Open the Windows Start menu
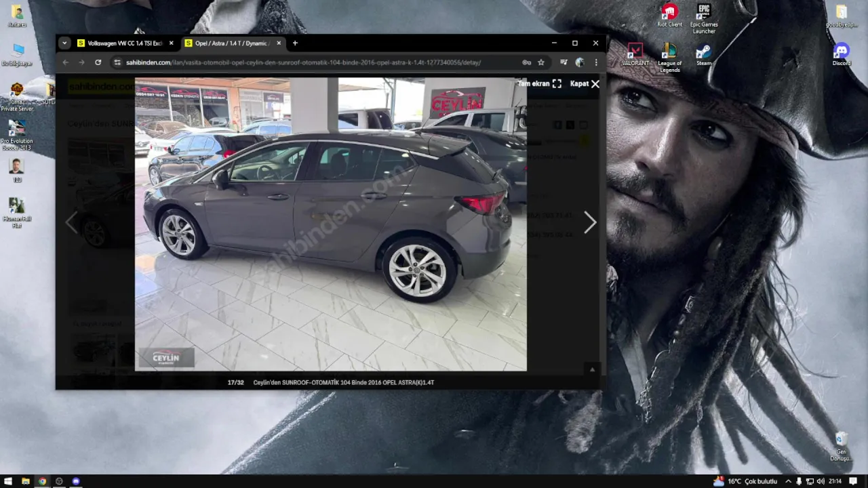 [8, 481]
